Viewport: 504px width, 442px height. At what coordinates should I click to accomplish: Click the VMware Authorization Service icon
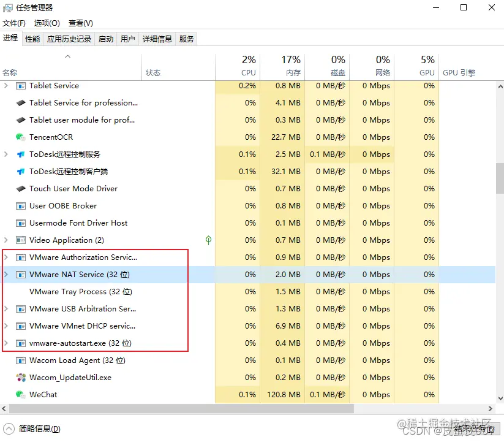(x=21, y=257)
